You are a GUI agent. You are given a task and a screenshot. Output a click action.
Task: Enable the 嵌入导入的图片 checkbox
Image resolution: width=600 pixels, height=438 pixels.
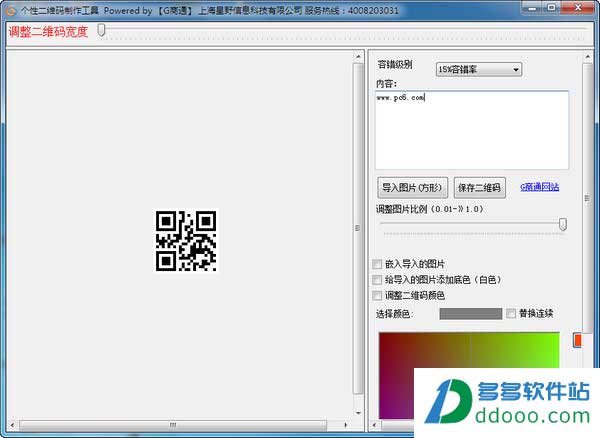377,264
